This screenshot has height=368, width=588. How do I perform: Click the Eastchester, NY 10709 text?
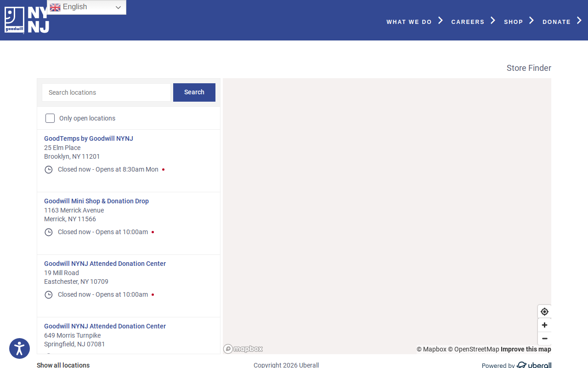[x=76, y=282]
